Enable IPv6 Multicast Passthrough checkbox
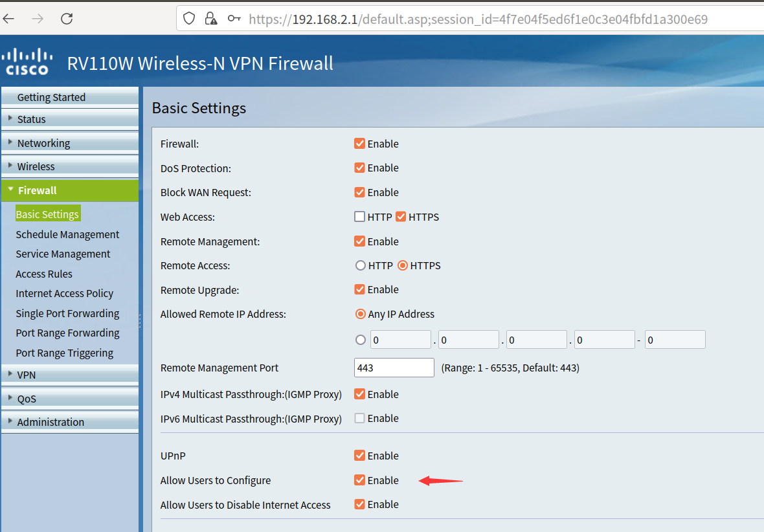Screen dimensions: 764x532 point(359,418)
